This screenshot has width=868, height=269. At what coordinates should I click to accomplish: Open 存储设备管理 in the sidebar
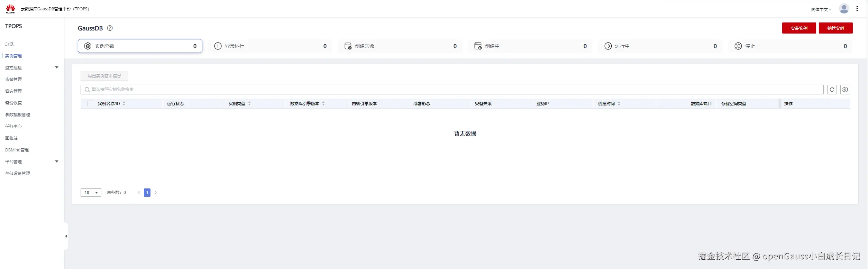(x=18, y=173)
